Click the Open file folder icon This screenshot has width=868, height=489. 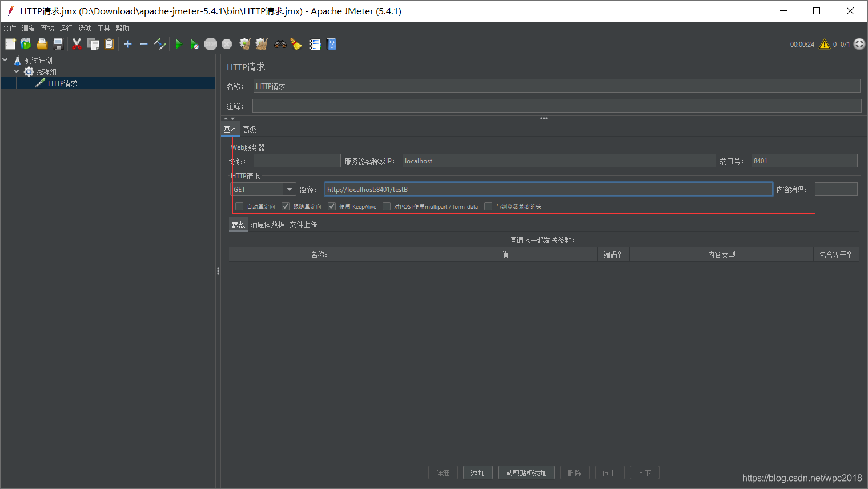(x=42, y=44)
